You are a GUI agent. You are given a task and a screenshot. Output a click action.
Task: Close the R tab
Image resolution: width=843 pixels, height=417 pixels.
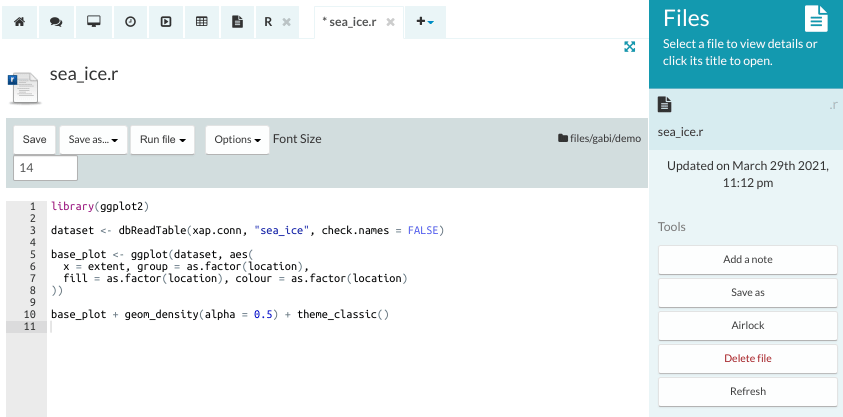pyautogui.click(x=287, y=21)
